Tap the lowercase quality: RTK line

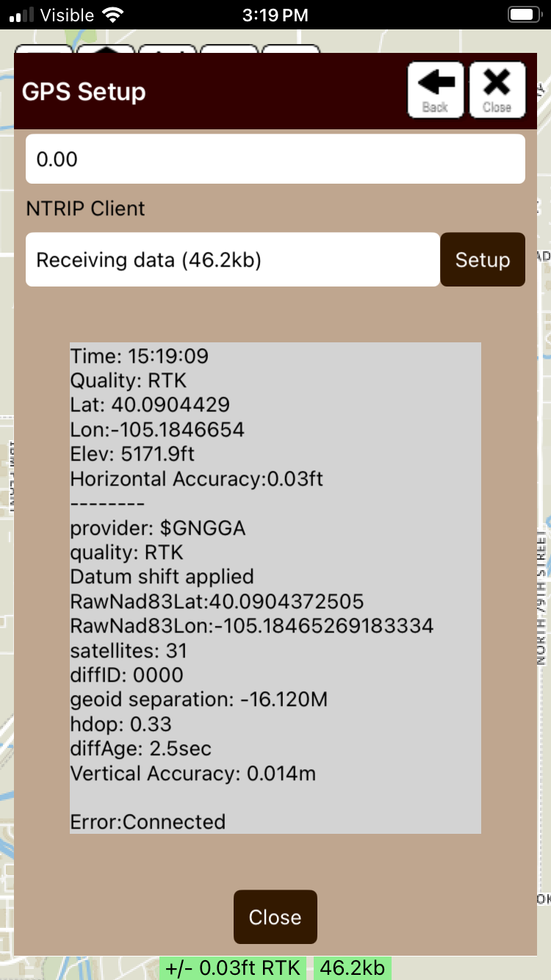pos(127,552)
